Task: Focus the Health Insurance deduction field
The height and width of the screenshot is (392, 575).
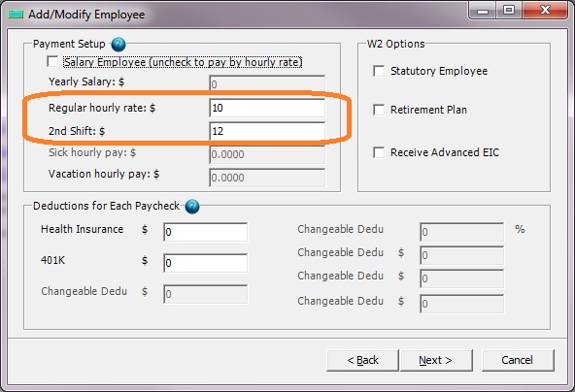Action: (x=205, y=232)
